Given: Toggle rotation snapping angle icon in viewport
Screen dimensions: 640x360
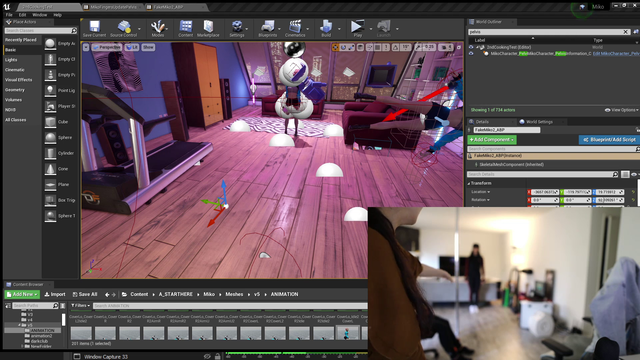Looking at the screenshot, I should coord(396,47).
